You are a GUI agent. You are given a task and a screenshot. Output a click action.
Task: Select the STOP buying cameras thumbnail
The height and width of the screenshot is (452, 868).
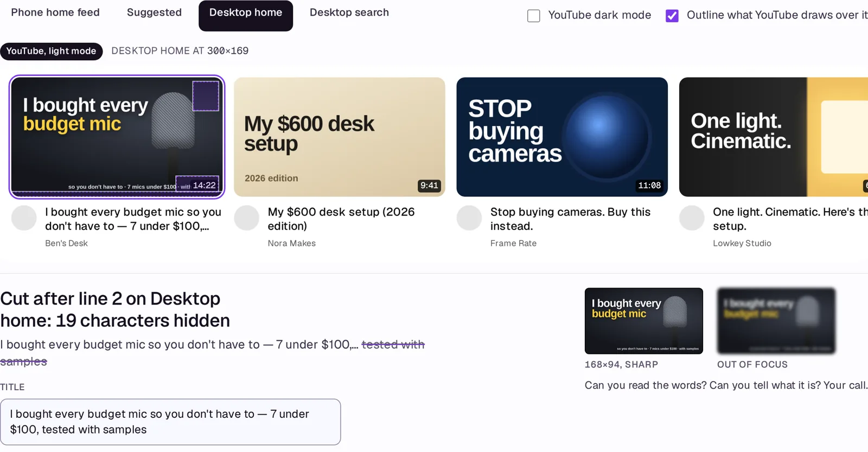click(562, 137)
